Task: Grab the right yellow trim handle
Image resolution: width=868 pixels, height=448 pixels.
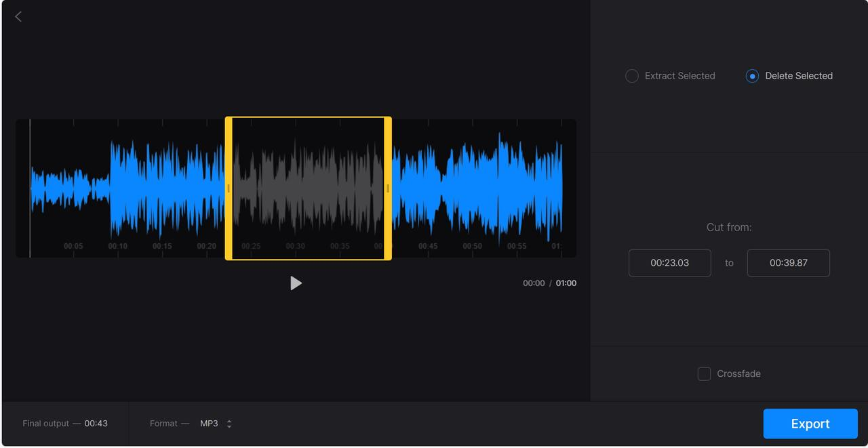Action: [388, 188]
